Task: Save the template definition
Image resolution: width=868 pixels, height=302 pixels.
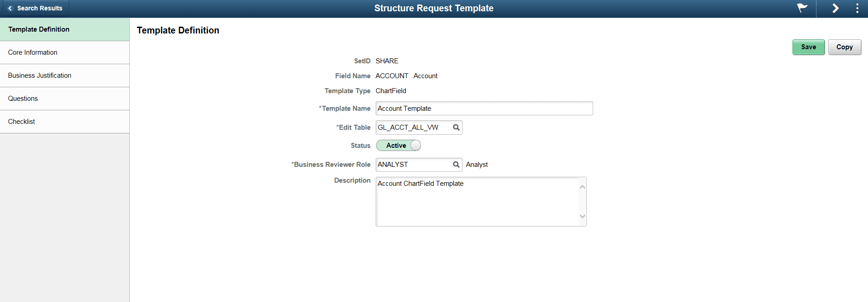Action: coord(808,47)
